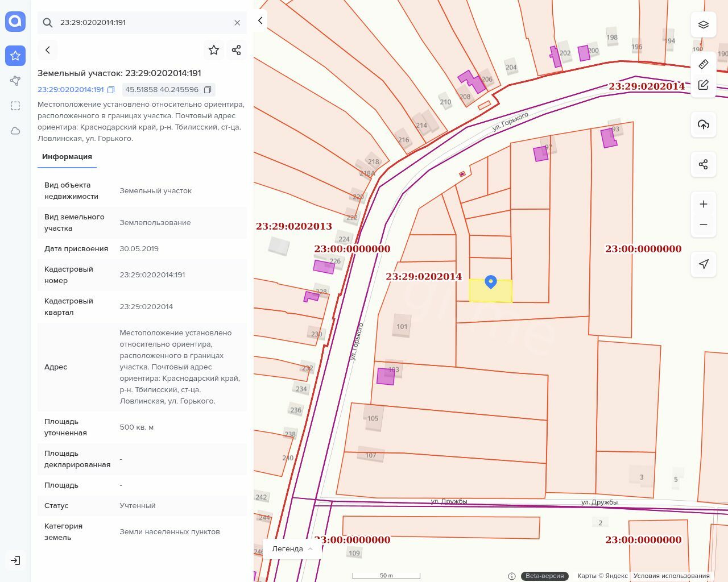Go back with the left chevron button
The width and height of the screenshot is (728, 582).
(x=48, y=50)
